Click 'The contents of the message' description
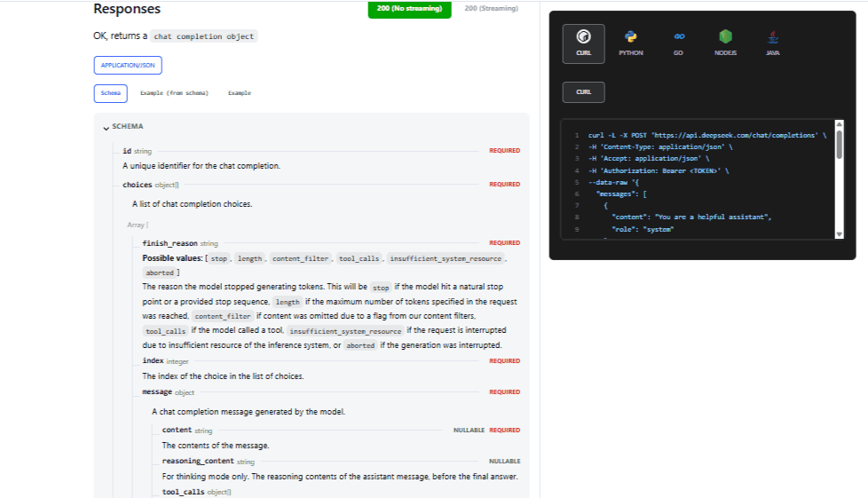This screenshot has width=868, height=498. point(216,446)
